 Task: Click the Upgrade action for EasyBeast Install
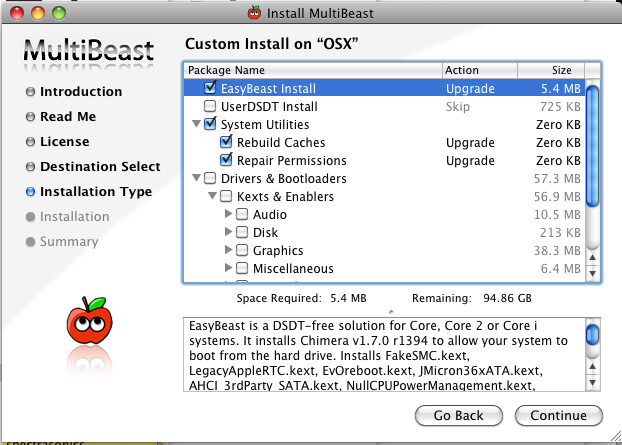(x=470, y=88)
